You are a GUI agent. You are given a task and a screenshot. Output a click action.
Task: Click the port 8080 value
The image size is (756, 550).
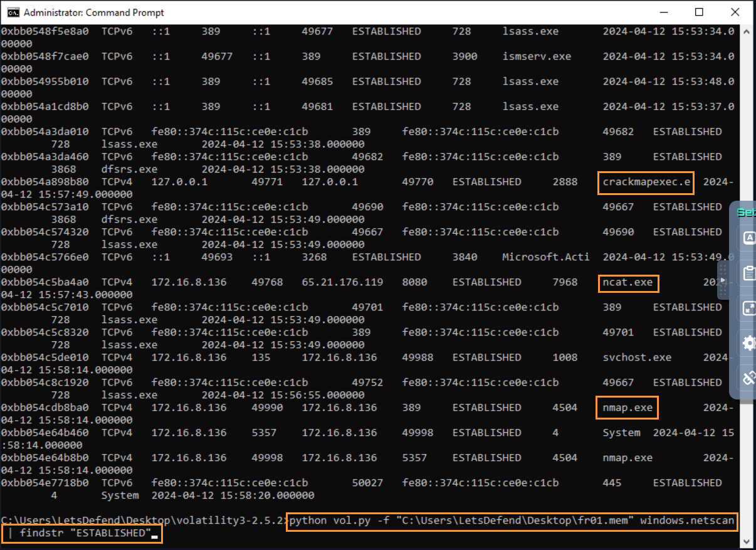pyautogui.click(x=414, y=282)
